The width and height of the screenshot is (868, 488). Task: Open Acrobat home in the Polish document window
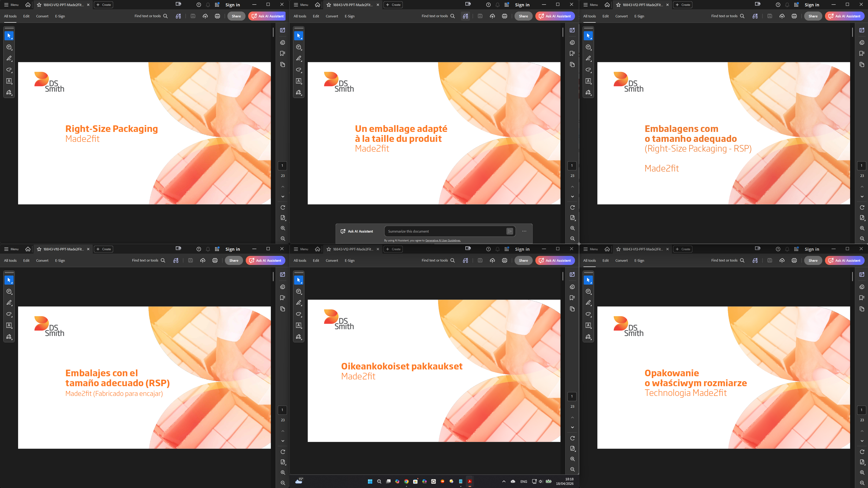pos(607,249)
